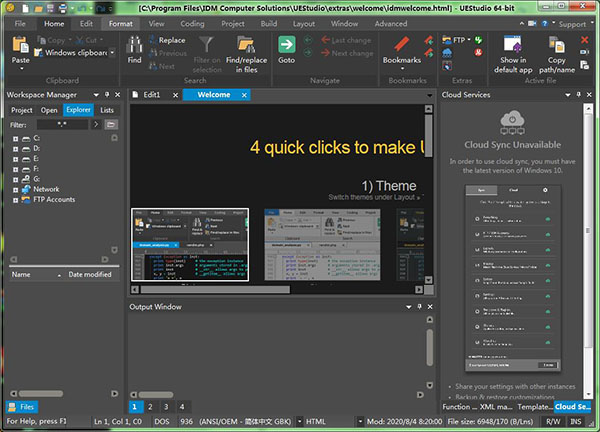600x432 pixels.
Task: Select output window page 4
Action: click(x=182, y=407)
